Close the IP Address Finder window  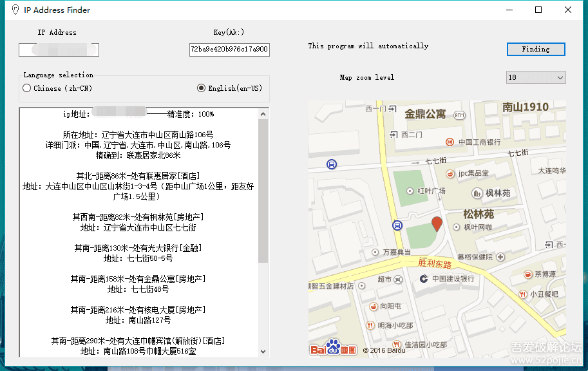tap(568, 10)
